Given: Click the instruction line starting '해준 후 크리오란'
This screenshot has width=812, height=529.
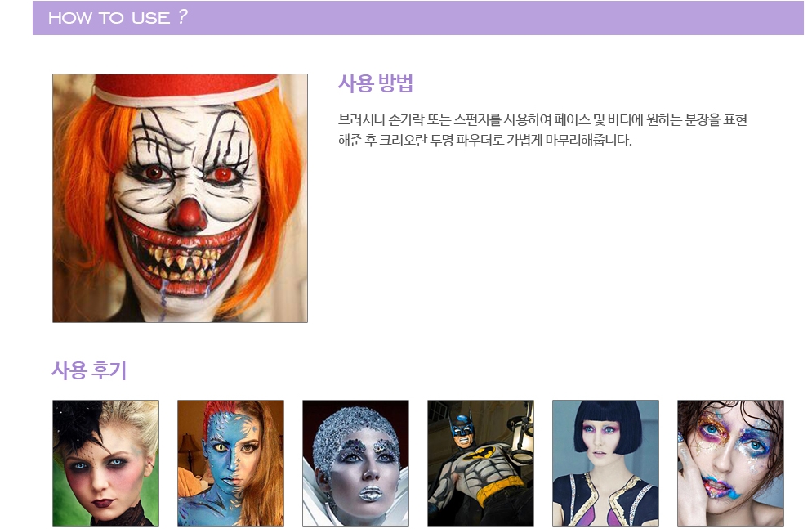Looking at the screenshot, I should (485, 141).
